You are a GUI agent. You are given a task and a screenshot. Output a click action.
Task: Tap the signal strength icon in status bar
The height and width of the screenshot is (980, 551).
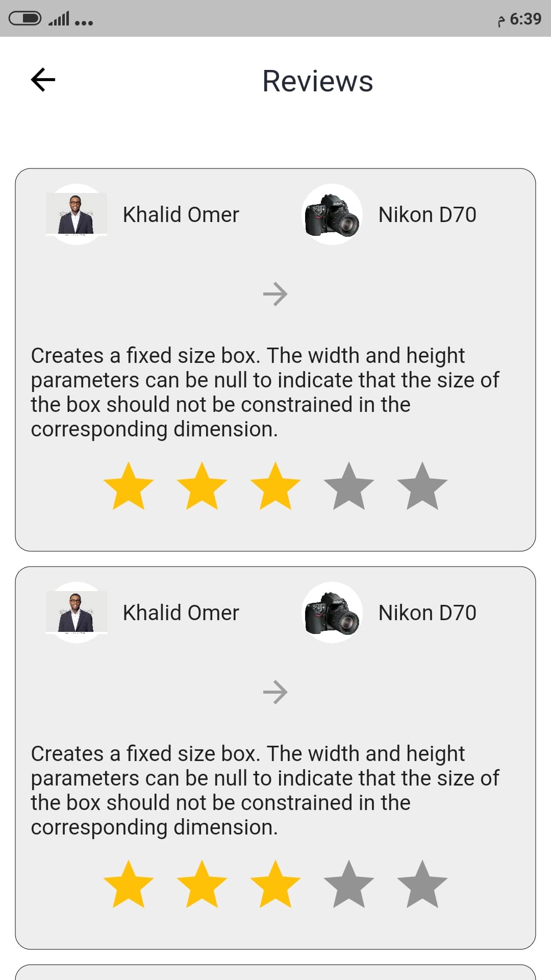pyautogui.click(x=59, y=19)
